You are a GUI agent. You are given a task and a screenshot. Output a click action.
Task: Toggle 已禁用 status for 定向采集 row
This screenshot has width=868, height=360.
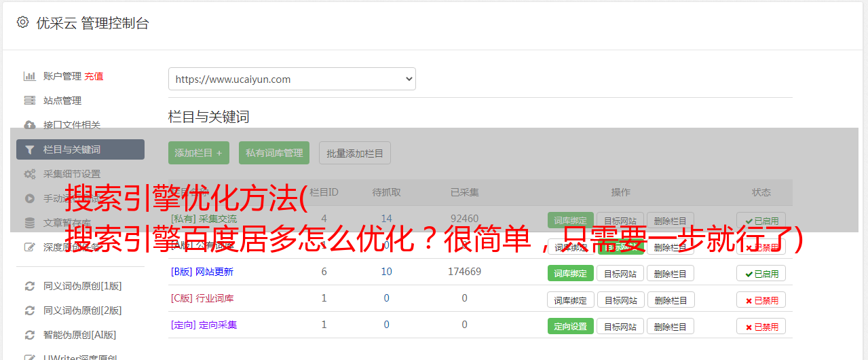(761, 326)
